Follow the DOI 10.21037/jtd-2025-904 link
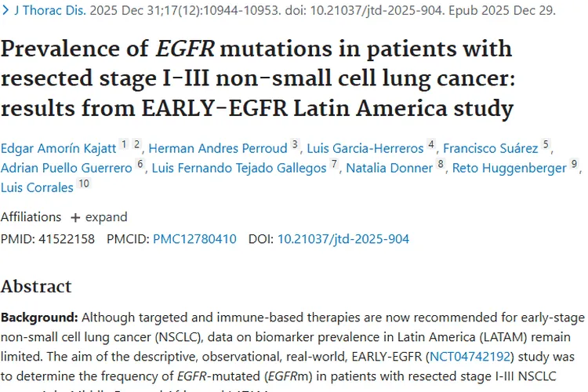This screenshot has width=588, height=392. pyautogui.click(x=343, y=239)
